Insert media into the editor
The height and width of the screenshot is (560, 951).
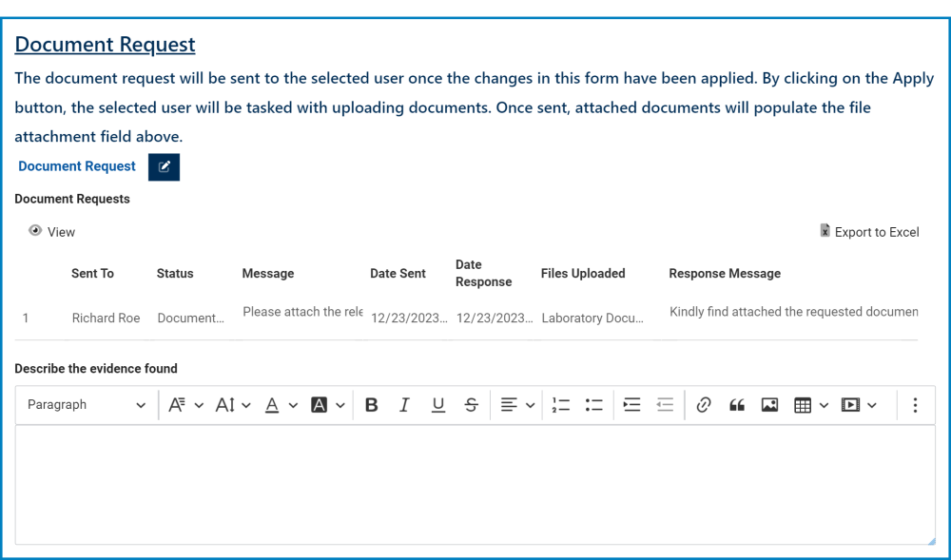tap(850, 405)
